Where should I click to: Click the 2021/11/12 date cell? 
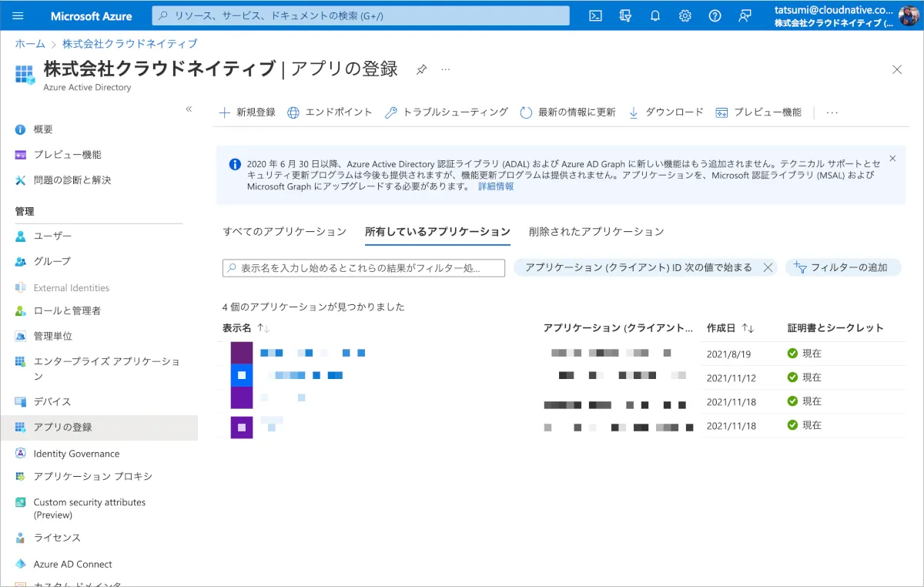(x=731, y=377)
